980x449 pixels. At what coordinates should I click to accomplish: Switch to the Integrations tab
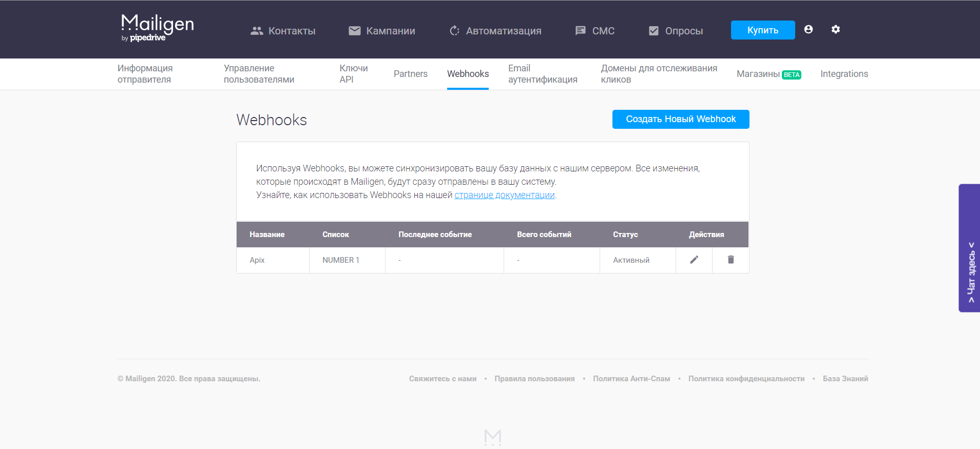(844, 74)
